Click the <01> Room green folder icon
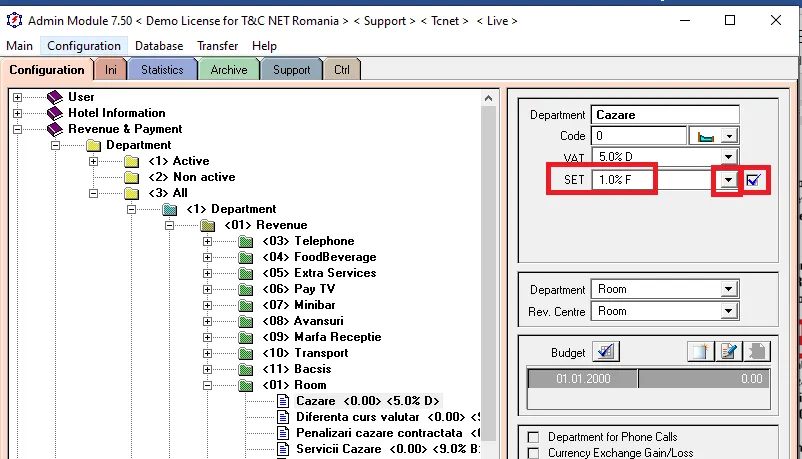The height and width of the screenshot is (459, 802). [246, 385]
